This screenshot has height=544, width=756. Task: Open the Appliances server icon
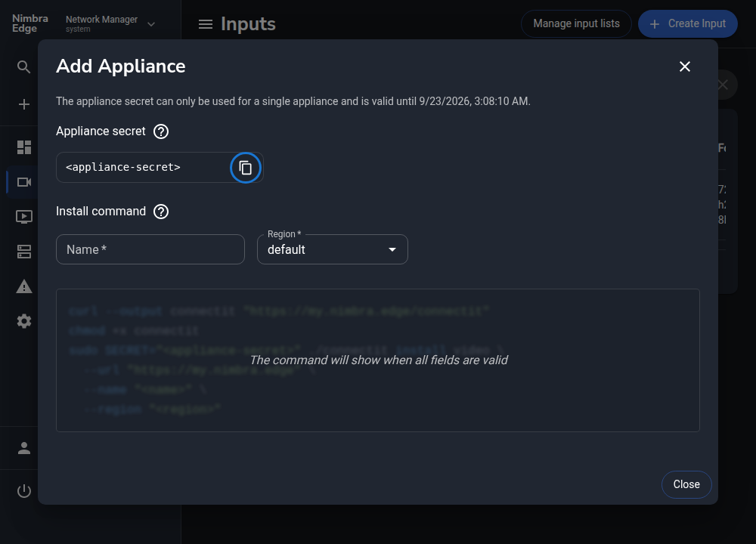[23, 251]
